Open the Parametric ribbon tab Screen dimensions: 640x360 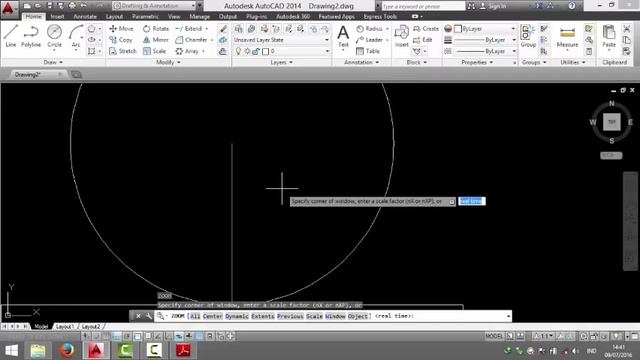click(x=145, y=16)
